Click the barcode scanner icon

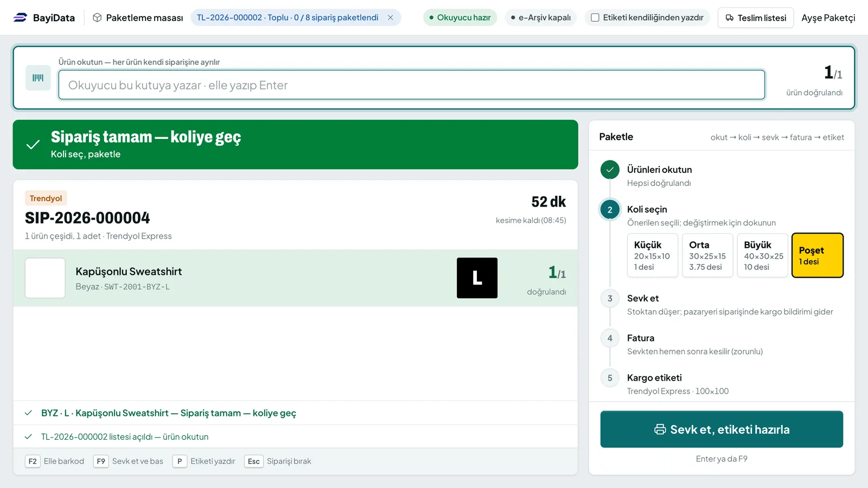tap(38, 78)
